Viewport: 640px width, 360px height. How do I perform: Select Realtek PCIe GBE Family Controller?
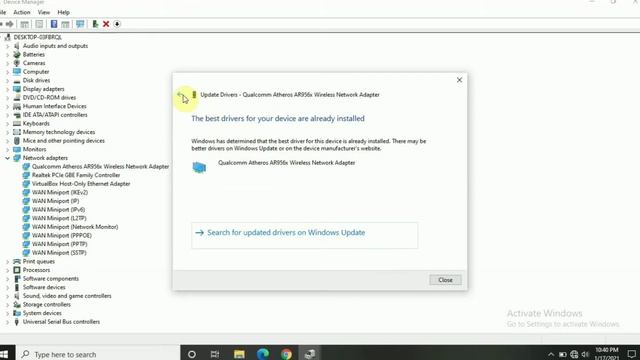(x=76, y=175)
